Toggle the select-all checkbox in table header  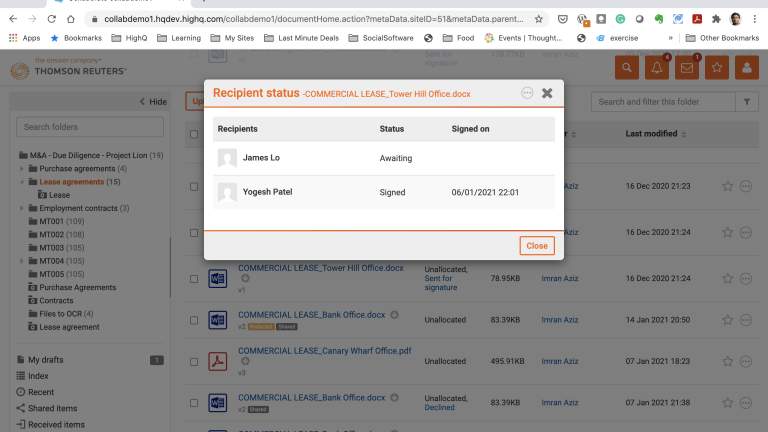point(194,134)
